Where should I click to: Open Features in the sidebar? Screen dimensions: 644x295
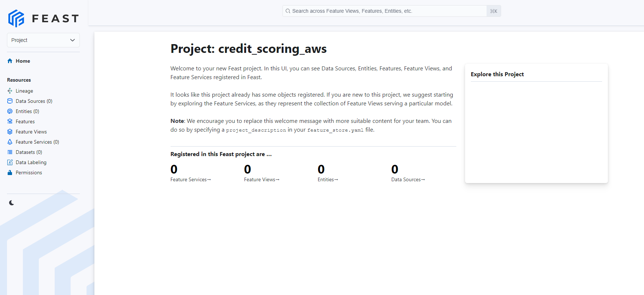[25, 121]
